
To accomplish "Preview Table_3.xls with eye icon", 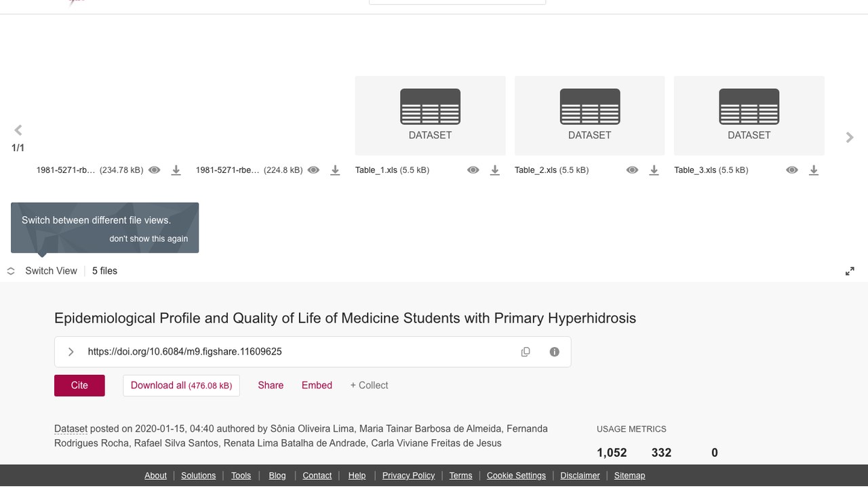I will pos(792,170).
